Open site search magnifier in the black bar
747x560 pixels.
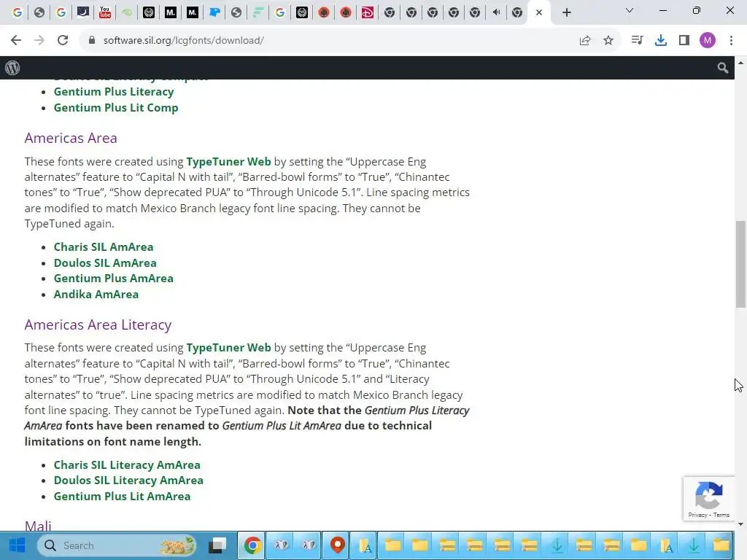coord(723,68)
